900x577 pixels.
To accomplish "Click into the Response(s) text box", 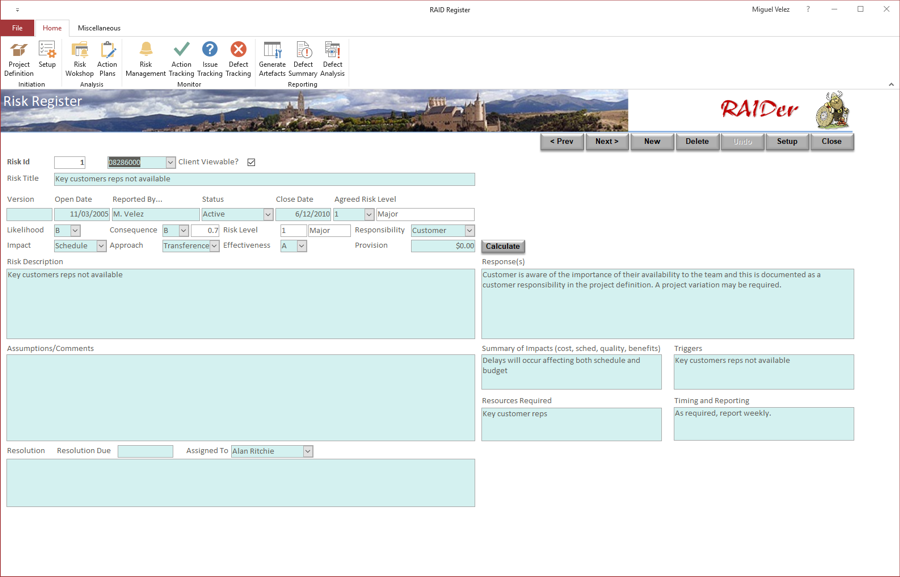I will pyautogui.click(x=668, y=304).
